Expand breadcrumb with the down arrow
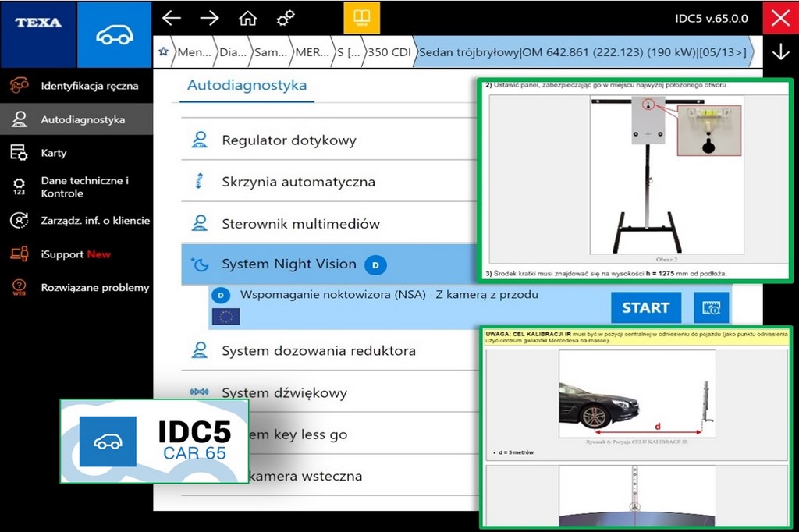This screenshot has height=532, width=799. click(x=780, y=51)
